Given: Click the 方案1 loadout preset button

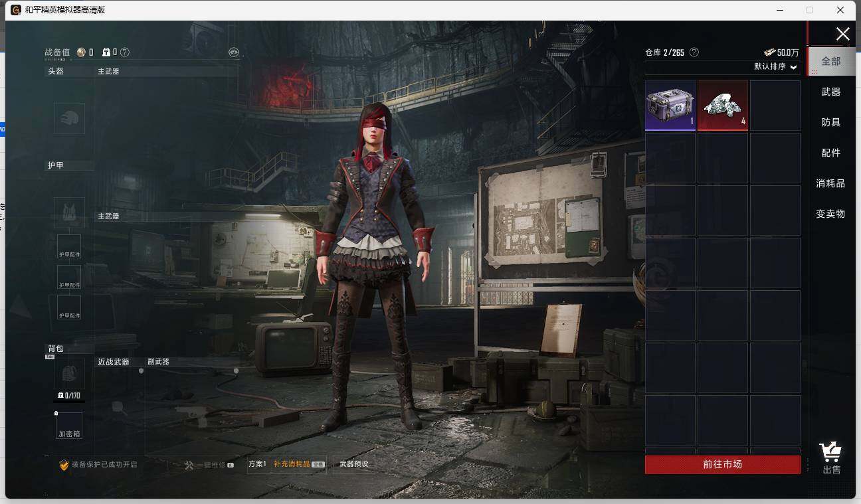Looking at the screenshot, I should (x=257, y=464).
